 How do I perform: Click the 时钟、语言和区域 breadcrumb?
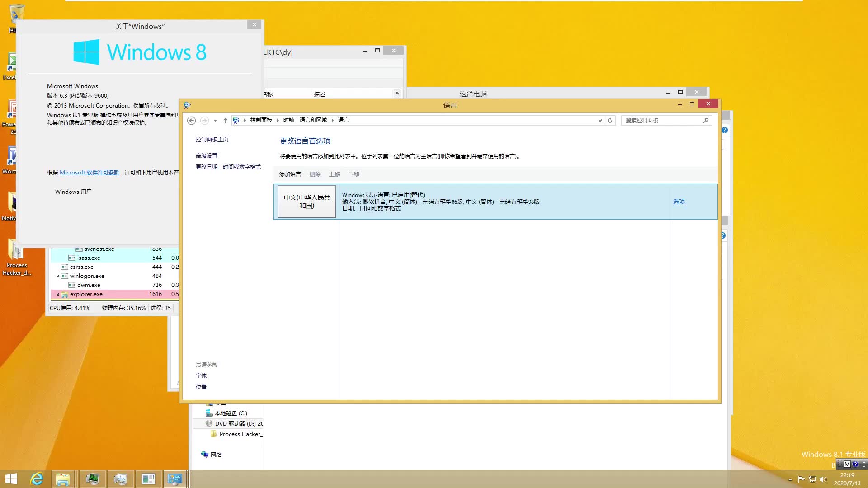pyautogui.click(x=305, y=120)
